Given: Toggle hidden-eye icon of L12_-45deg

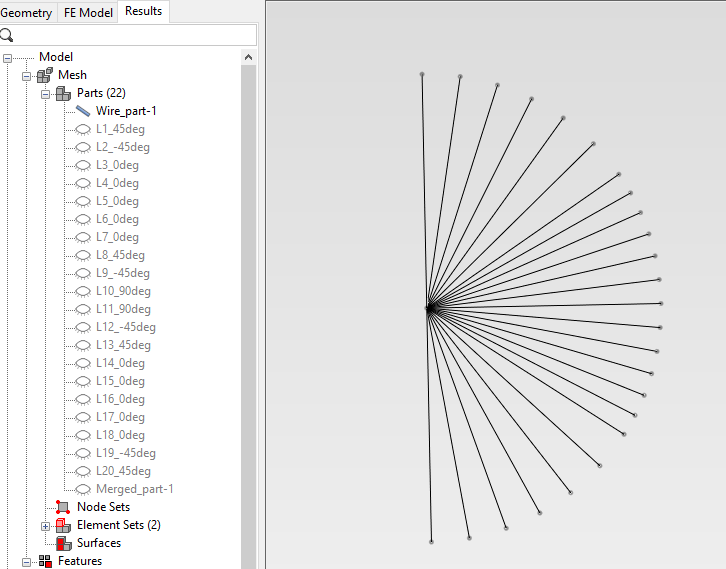Looking at the screenshot, I should 83,327.
